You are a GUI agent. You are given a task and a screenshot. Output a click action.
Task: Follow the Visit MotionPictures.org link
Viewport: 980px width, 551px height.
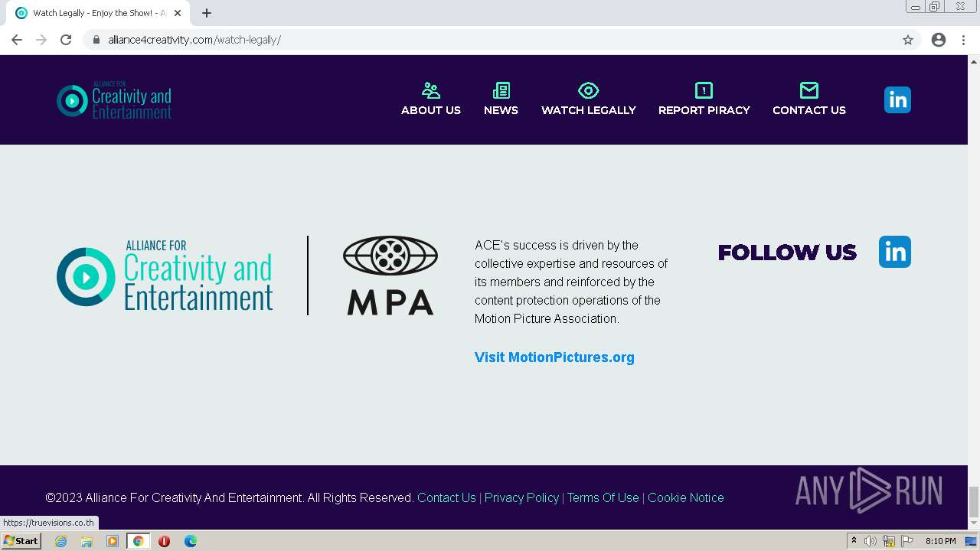click(x=554, y=357)
